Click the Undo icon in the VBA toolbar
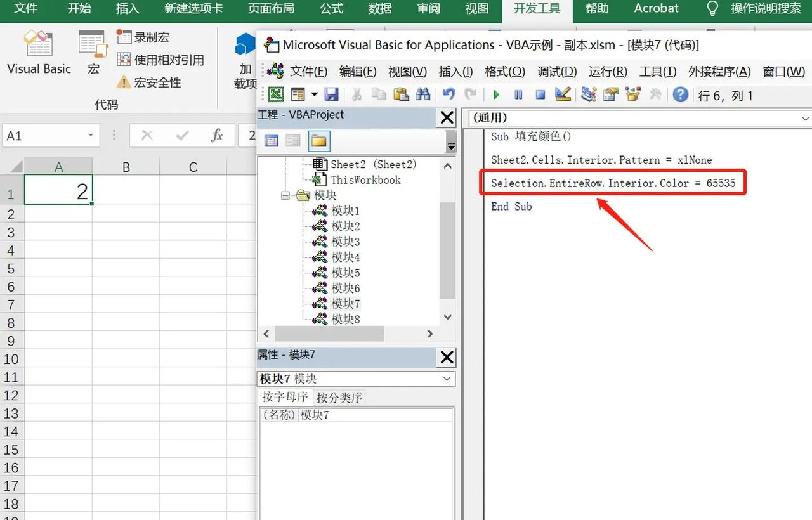The width and height of the screenshot is (812, 520). pyautogui.click(x=450, y=94)
